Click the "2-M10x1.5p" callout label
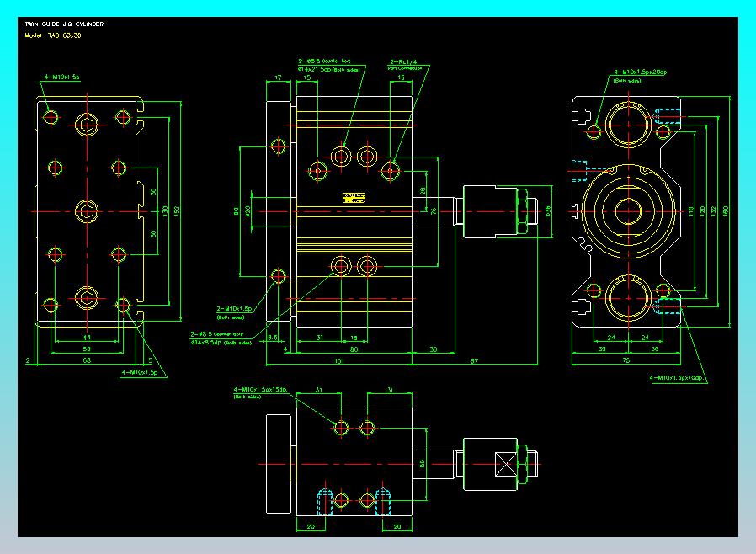Image resolution: width=756 pixels, height=554 pixels. (x=234, y=309)
